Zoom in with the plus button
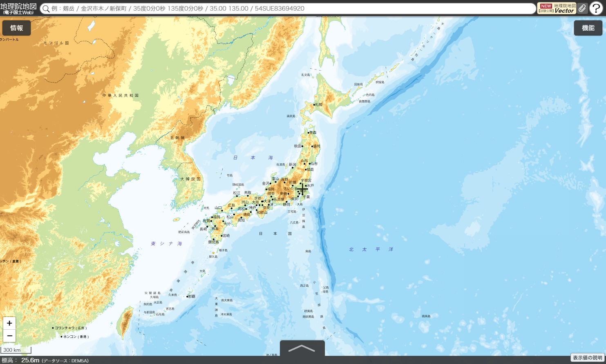This screenshot has width=606, height=364. (9, 323)
